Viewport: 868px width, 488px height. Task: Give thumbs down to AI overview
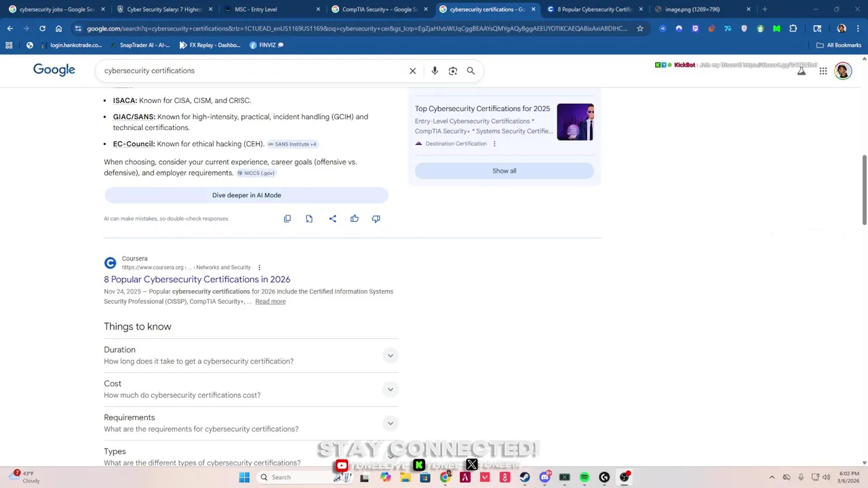point(376,218)
